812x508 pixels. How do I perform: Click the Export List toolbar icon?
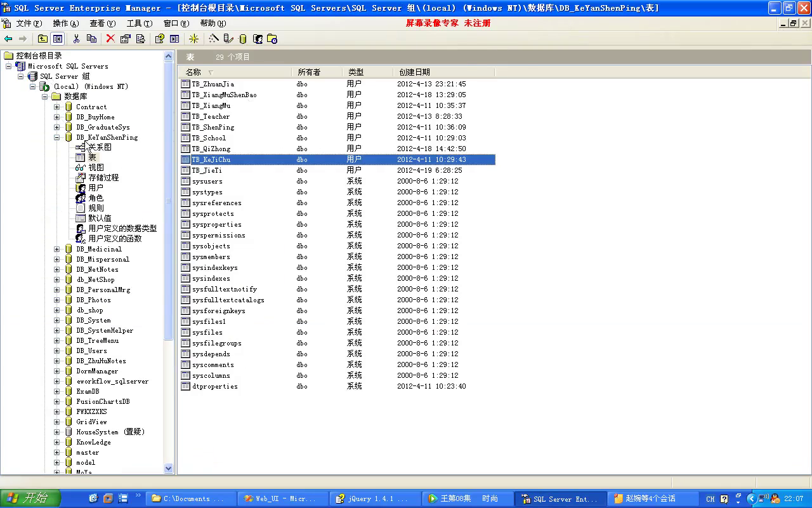click(140, 39)
